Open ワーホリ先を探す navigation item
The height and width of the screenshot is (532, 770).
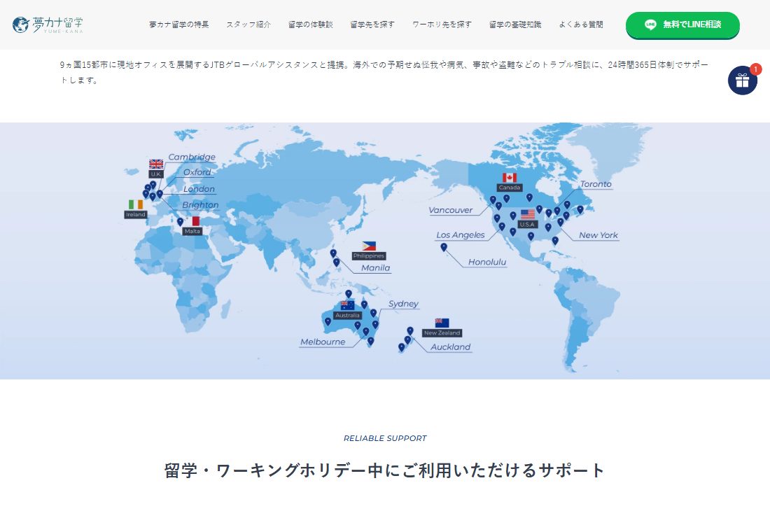(442, 24)
